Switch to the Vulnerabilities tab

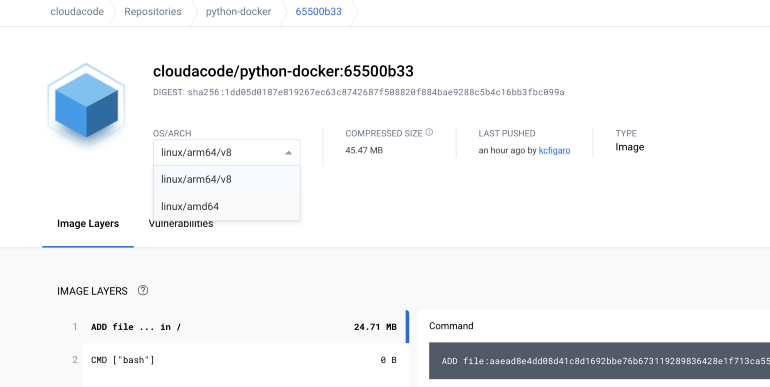181,224
